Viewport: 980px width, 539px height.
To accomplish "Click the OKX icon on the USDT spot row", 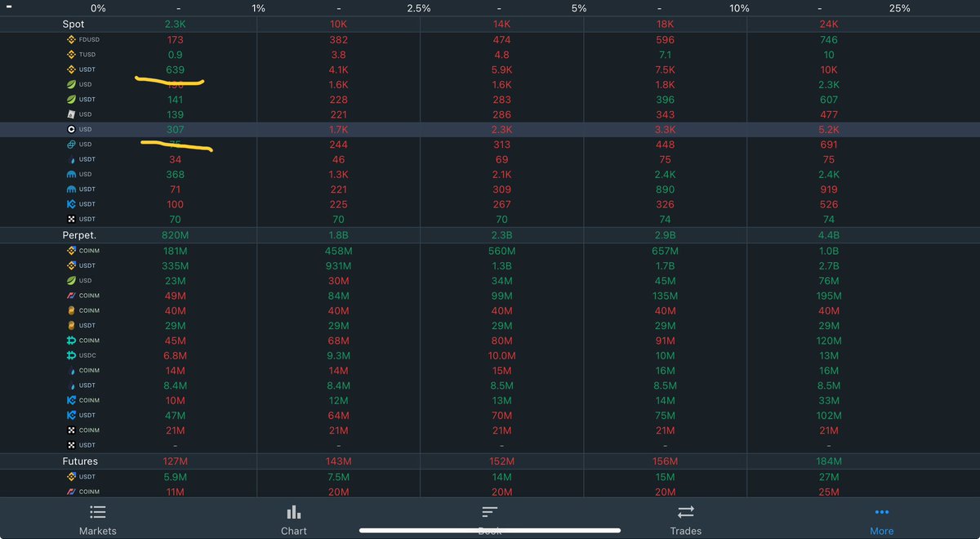I will point(71,219).
